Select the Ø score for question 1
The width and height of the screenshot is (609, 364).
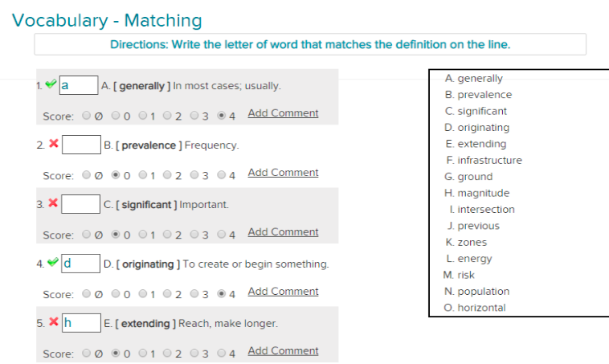click(x=87, y=115)
